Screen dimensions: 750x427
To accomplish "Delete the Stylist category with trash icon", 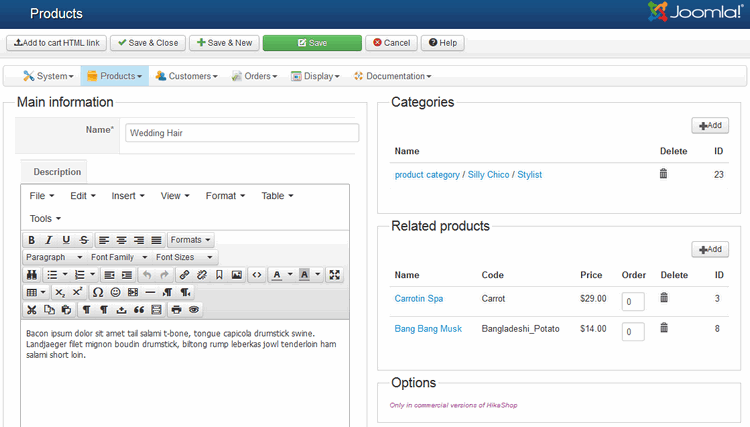I will tap(663, 174).
